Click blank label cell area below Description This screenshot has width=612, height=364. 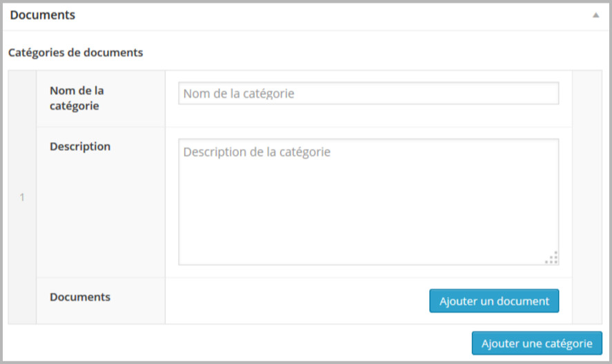click(101, 214)
